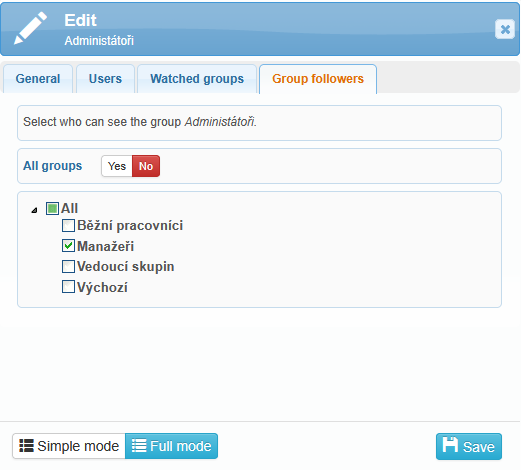Click the list icon on Full mode
Screen dimensions: 521x470
click(139, 446)
